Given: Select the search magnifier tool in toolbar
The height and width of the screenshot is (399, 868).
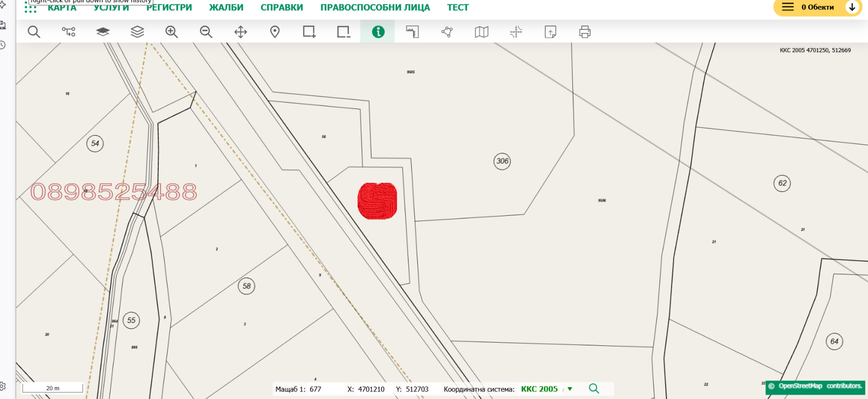Looking at the screenshot, I should click(x=34, y=32).
